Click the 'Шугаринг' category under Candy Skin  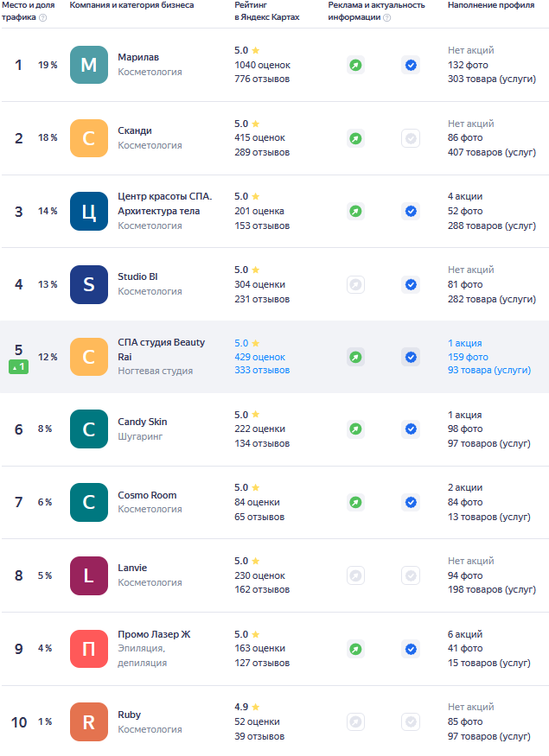pos(140,437)
